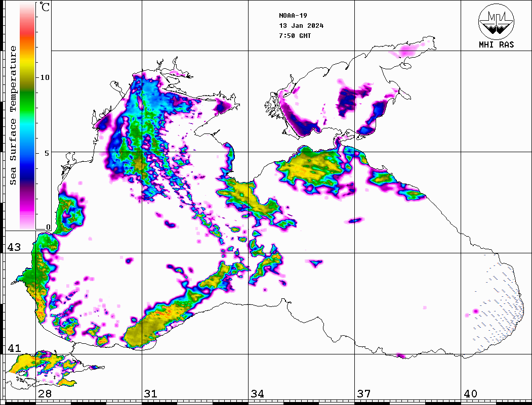Click 'Sea Surface Temperature' vertical label

pyautogui.click(x=13, y=115)
